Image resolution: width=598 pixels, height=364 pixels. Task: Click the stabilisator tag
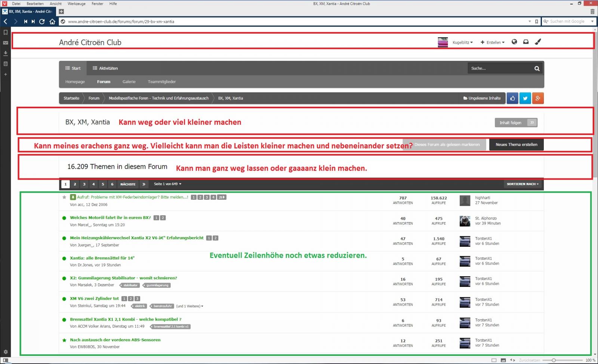(130, 285)
